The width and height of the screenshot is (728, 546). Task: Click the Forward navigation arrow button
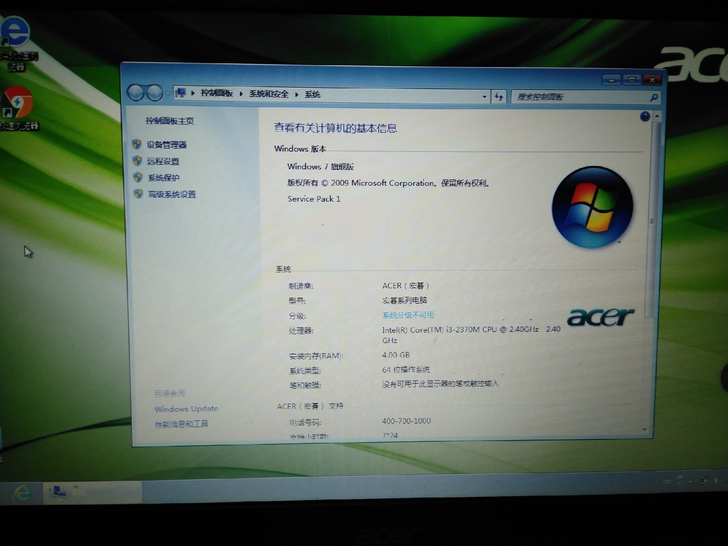[x=154, y=93]
